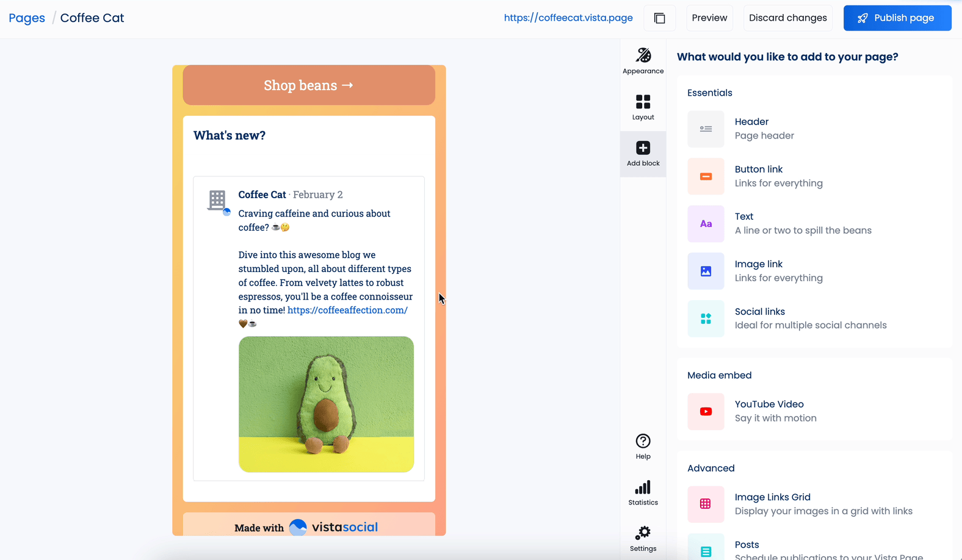Click the Media embed section label
The width and height of the screenshot is (962, 560).
coord(720,375)
